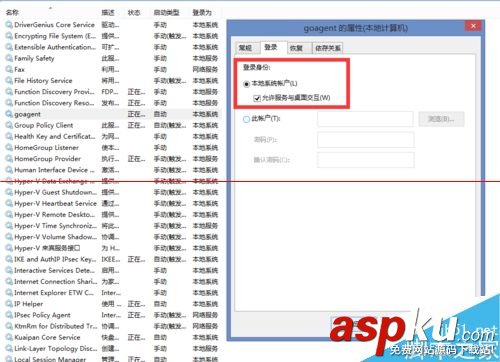This screenshot has width=500, height=362.
Task: Click IKEE... description in IKE and AuthIP row
Action: [x=111, y=259]
